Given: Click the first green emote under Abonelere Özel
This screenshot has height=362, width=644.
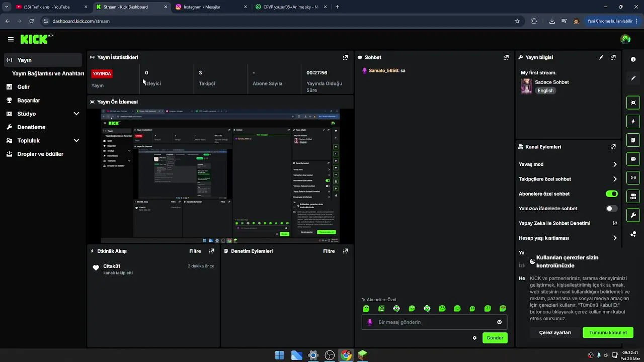Looking at the screenshot, I should [x=366, y=308].
